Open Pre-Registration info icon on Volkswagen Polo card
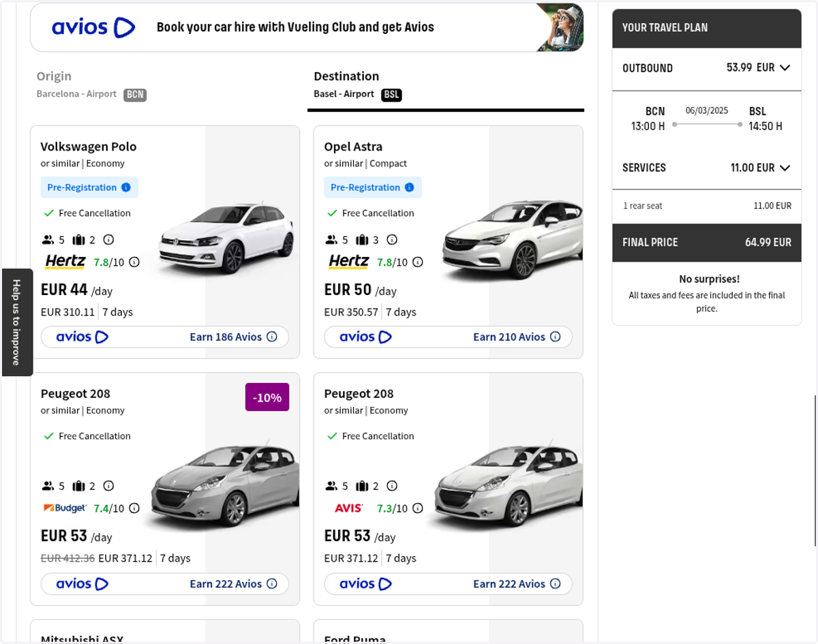The width and height of the screenshot is (818, 644). click(126, 187)
